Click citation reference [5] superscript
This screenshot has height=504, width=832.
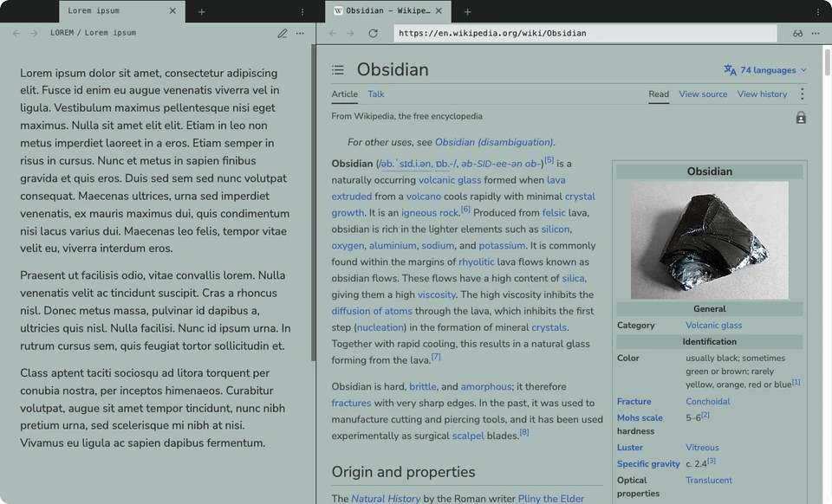click(549, 160)
